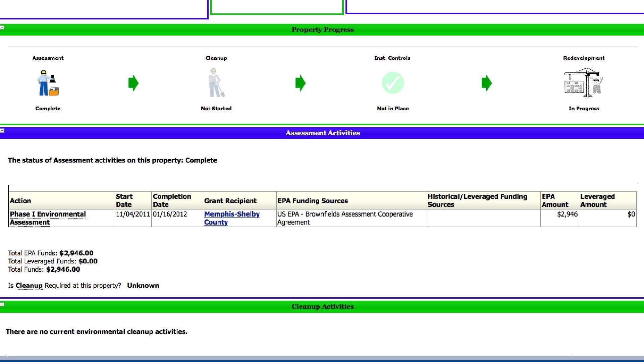Click the Cleanup shovel worker icon
Screen dimensions: 644x362
tap(216, 83)
